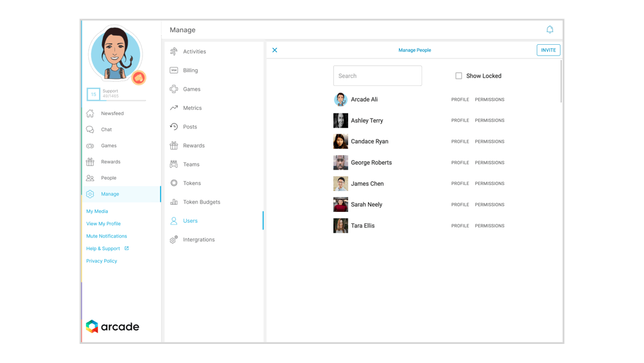Open PROFILE for Sarah Neely
This screenshot has height=363, width=644.
click(460, 205)
